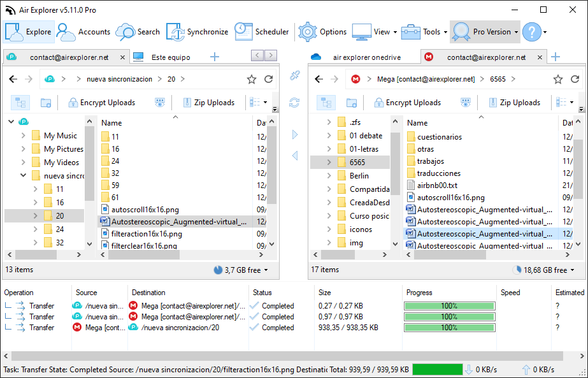Screen dimensions: 588x378
Task: Click Mega [contact@airexplorer.net] in right breadcrumb
Action: (426, 79)
